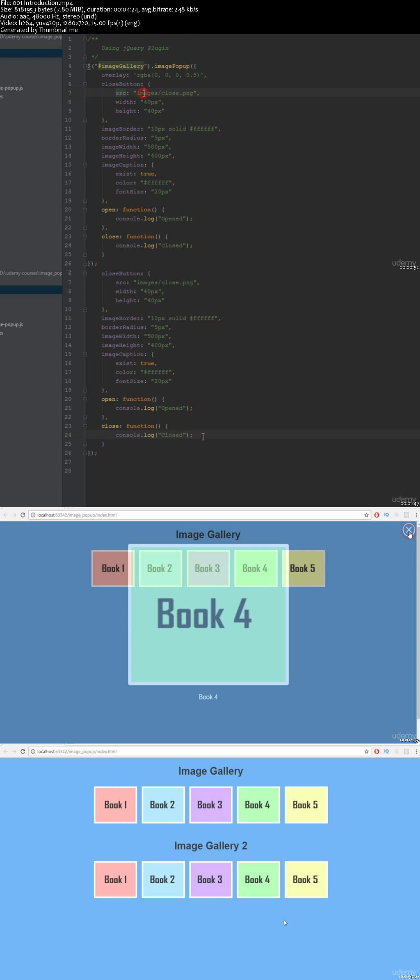The image size is (420, 980).
Task: Open Book 5 under Image Gallery 2
Action: (306, 879)
